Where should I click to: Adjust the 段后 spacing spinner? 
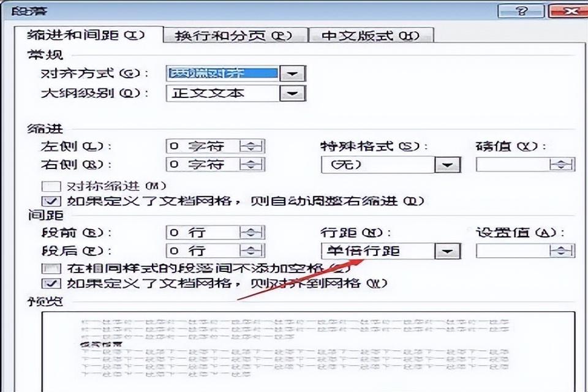252,251
